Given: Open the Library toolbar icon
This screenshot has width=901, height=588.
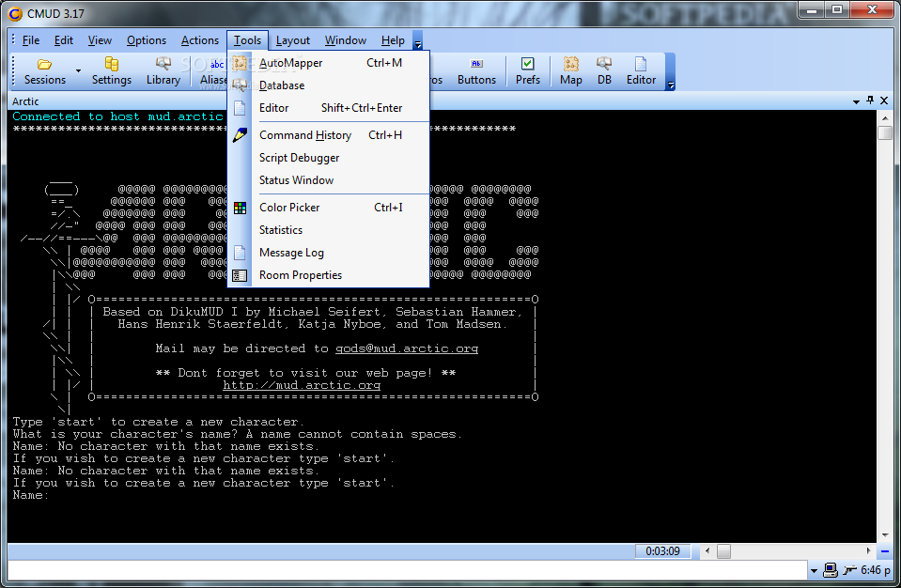Looking at the screenshot, I should pyautogui.click(x=163, y=71).
